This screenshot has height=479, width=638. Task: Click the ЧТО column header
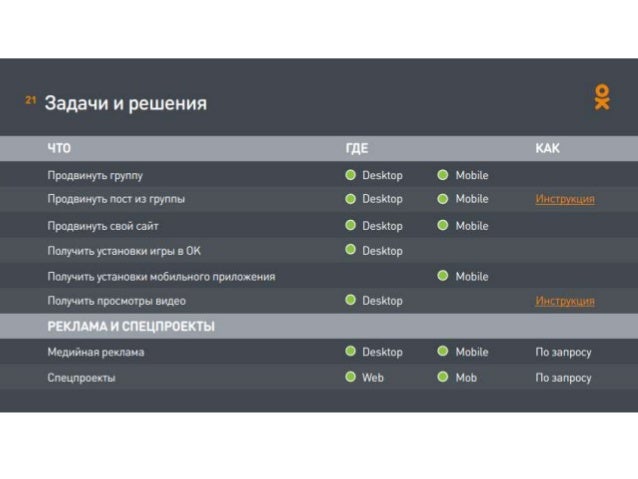tap(59, 149)
